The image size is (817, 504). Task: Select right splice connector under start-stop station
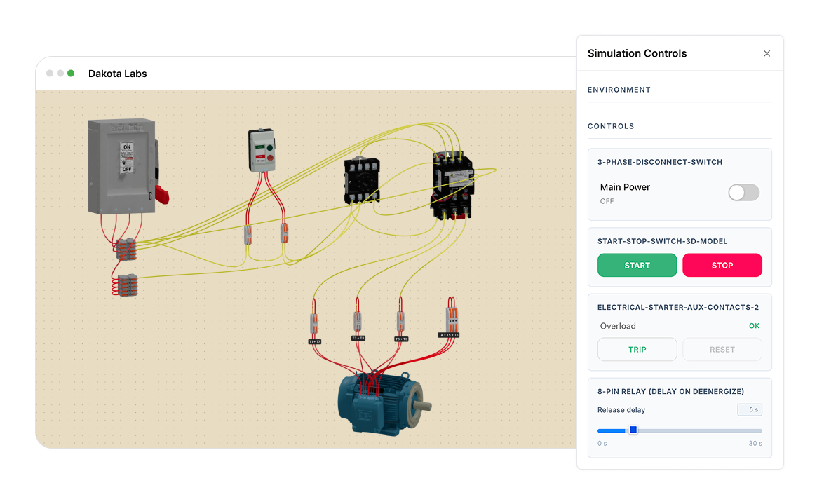(284, 233)
